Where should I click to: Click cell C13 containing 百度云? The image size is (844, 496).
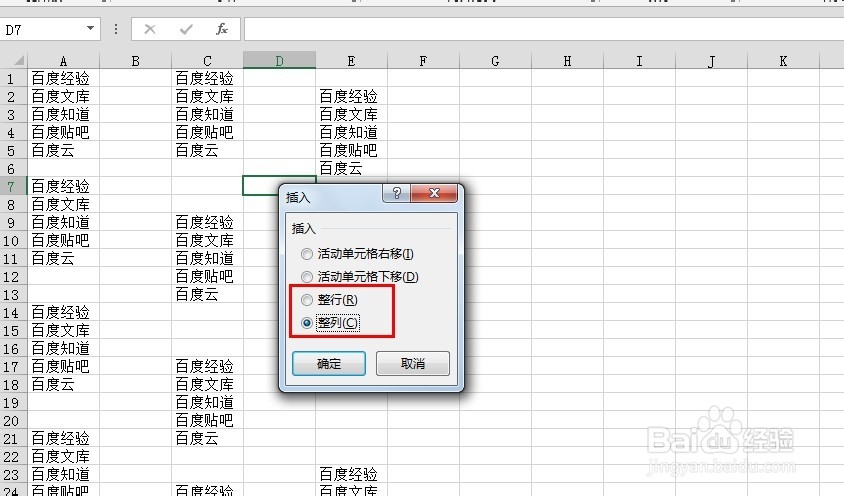pos(208,294)
